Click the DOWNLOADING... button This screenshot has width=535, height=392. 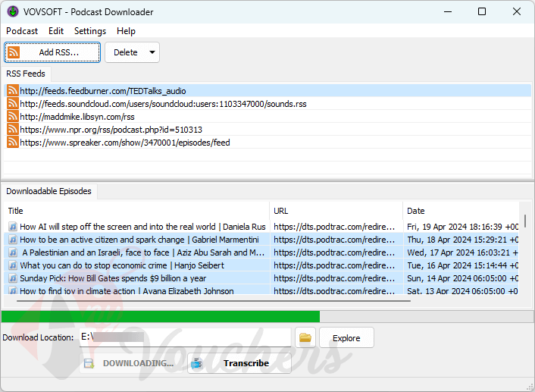coord(131,363)
